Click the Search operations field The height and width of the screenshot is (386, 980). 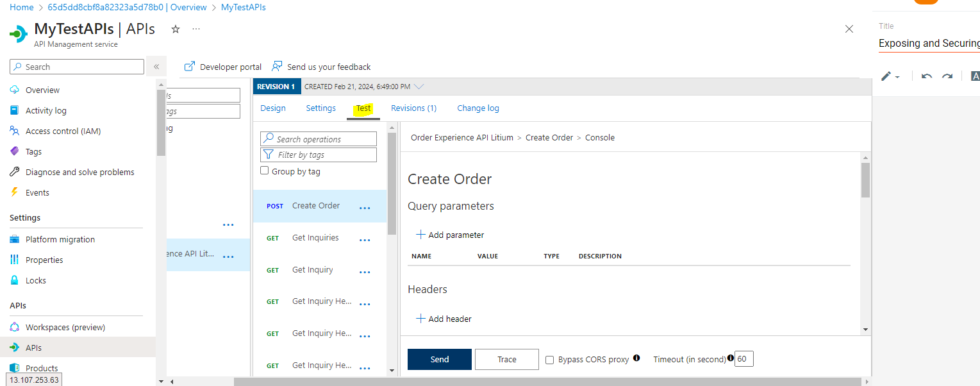click(x=319, y=139)
